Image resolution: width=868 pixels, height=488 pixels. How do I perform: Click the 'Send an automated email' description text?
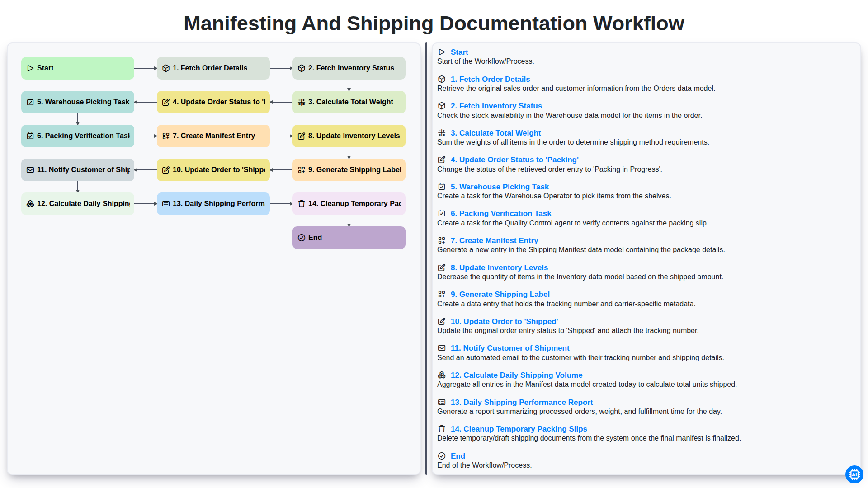click(x=580, y=358)
